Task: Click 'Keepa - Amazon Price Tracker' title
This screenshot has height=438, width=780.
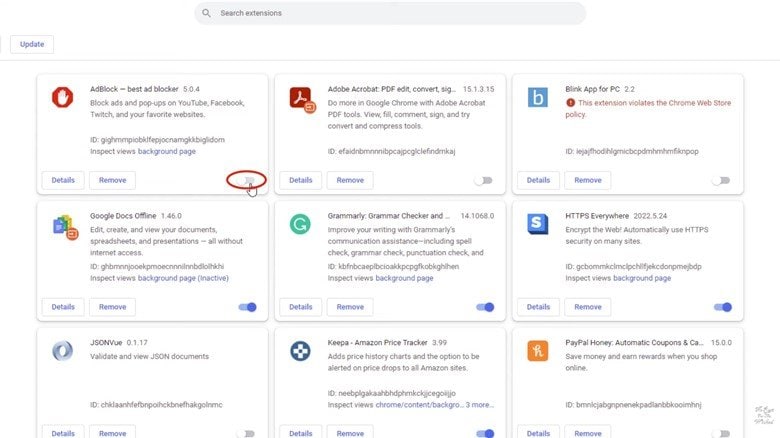Action: tap(378, 343)
